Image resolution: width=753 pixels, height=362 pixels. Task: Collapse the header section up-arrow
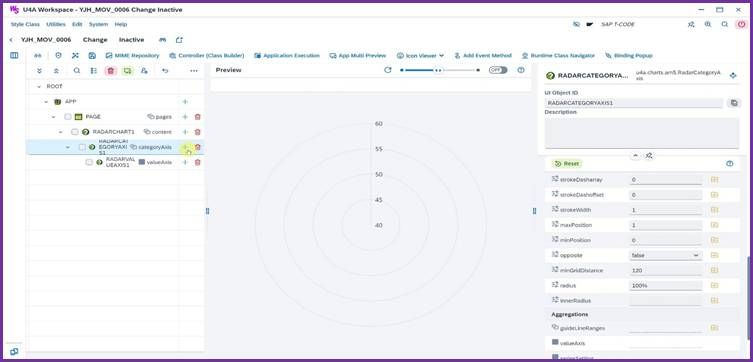[x=635, y=156]
